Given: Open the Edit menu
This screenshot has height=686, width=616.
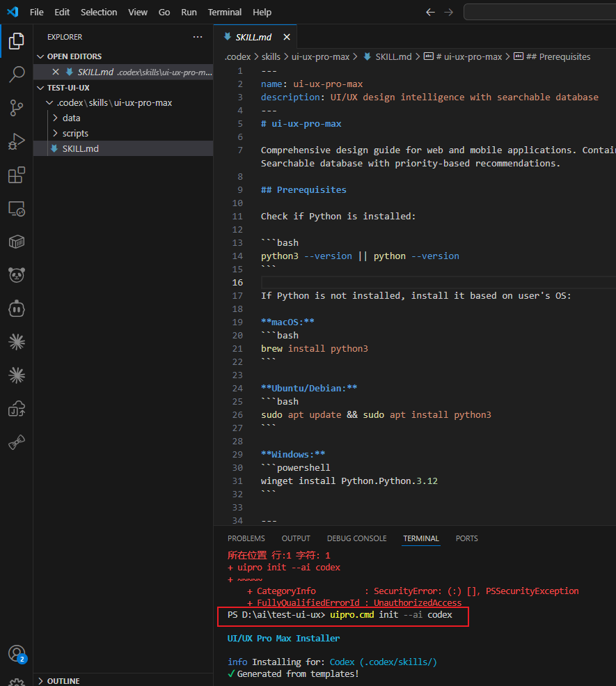Looking at the screenshot, I should click(x=62, y=13).
